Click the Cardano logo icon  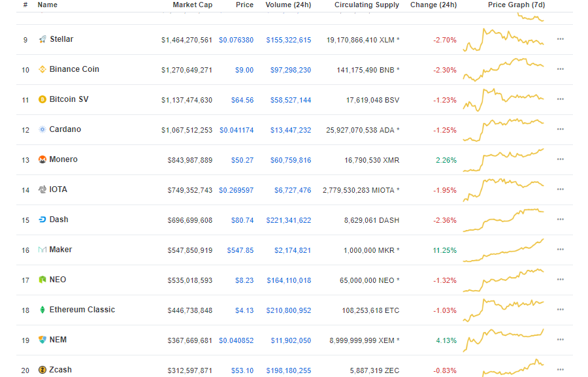click(42, 129)
